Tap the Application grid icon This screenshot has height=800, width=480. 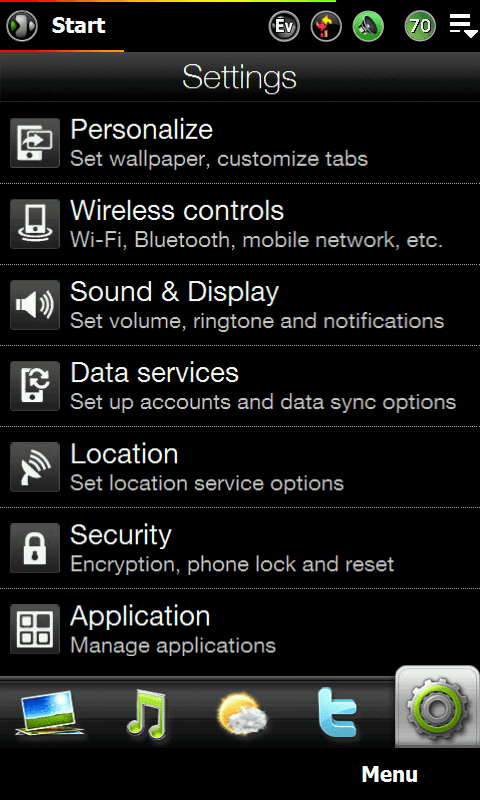[x=35, y=629]
